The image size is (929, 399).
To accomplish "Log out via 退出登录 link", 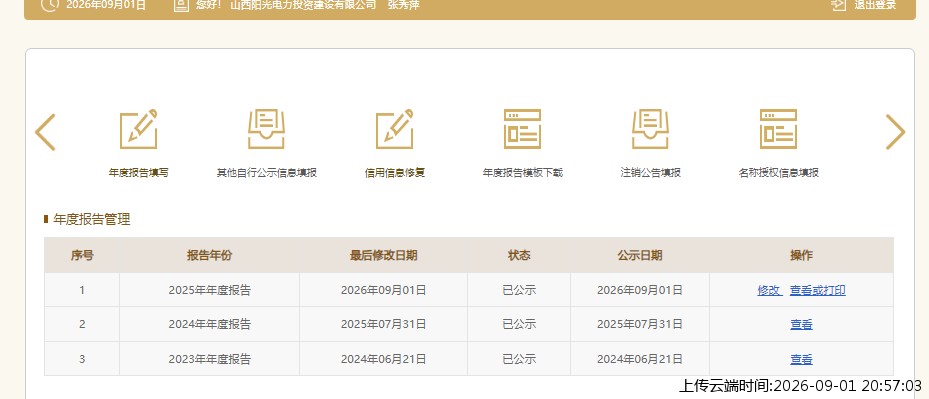I will pyautogui.click(x=875, y=5).
